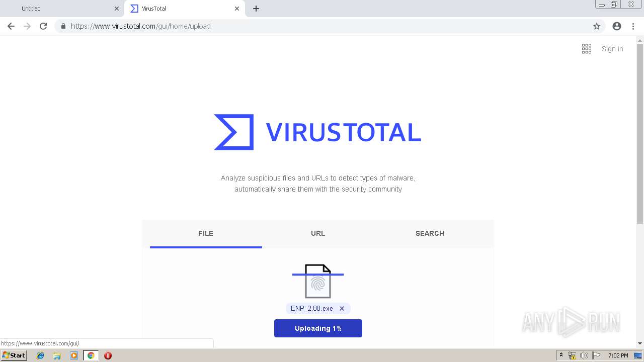Screen dimensions: 644x362
Task: Launch Internet Explorer from taskbar
Action: 40,355
